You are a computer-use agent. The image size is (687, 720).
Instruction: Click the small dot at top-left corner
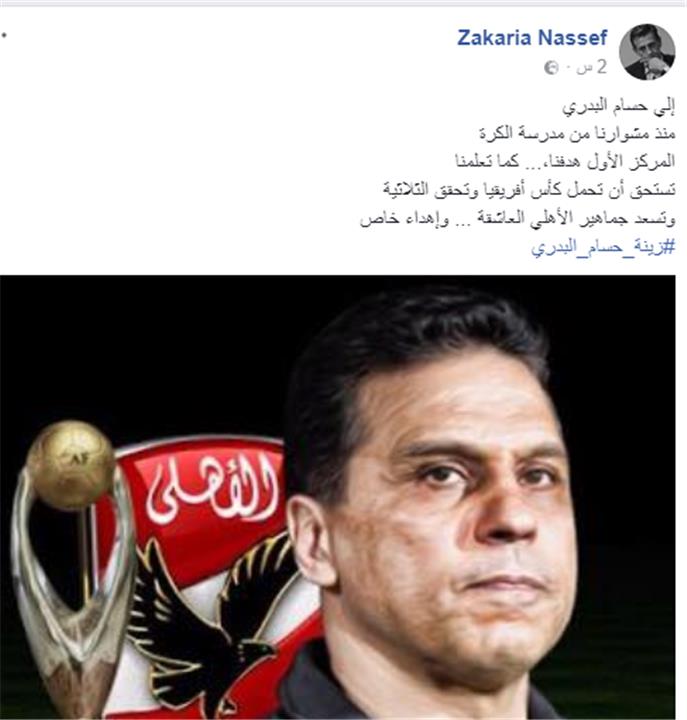4,35
